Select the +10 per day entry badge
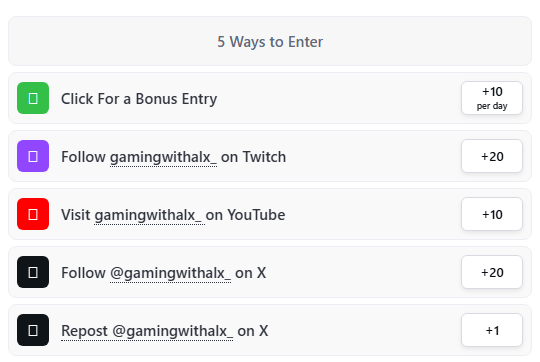This screenshot has height=362, width=540. point(492,98)
